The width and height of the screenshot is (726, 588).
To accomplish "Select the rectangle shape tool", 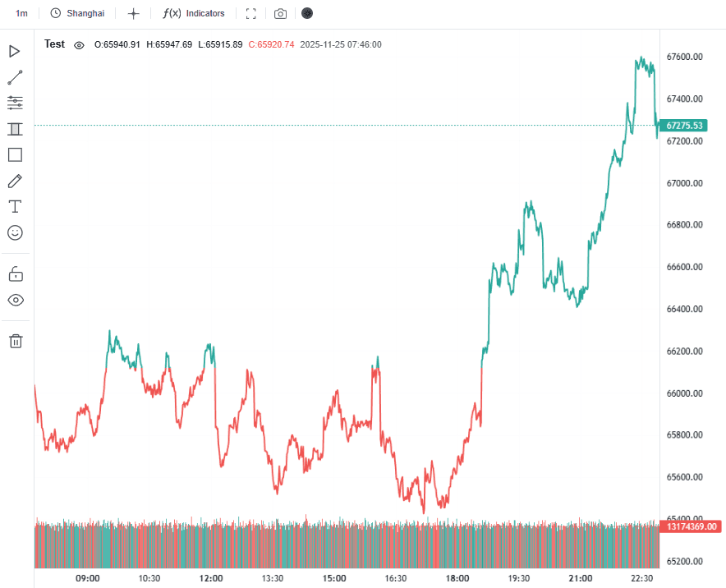I will click(15, 155).
